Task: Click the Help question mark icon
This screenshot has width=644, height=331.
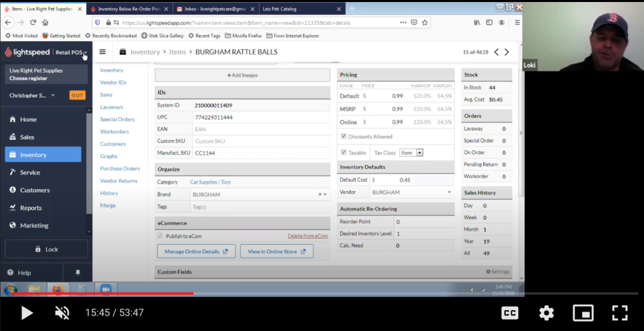Action: click(10, 272)
